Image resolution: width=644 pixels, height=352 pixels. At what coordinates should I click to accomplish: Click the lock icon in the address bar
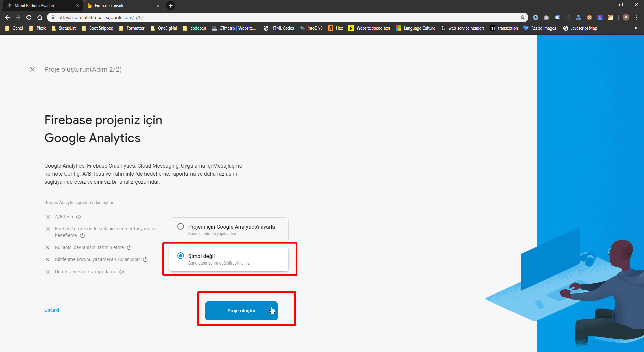tap(53, 17)
